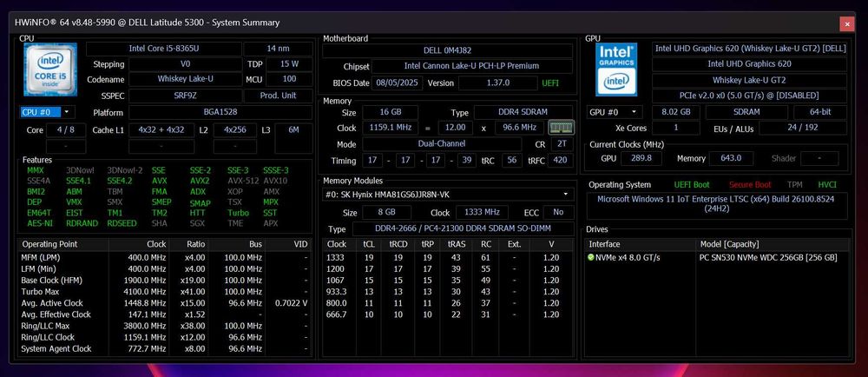This screenshot has height=377, width=868.
Task: Click the memory module chip icon
Action: coord(561,128)
